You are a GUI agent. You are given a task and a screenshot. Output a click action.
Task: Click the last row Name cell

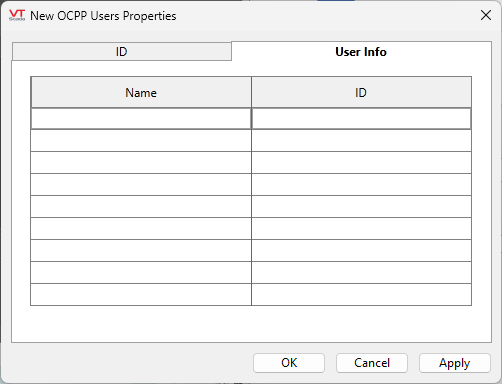[141, 295]
